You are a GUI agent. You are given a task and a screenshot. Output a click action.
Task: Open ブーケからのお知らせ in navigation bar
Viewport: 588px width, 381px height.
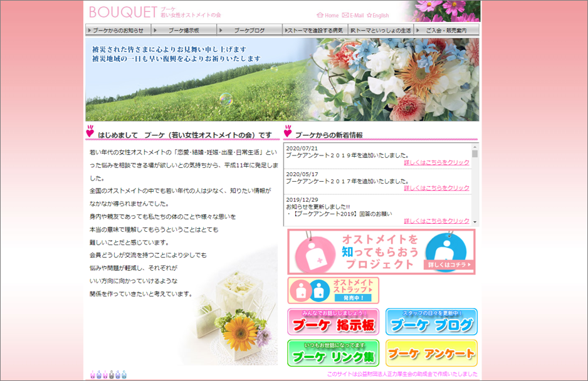pyautogui.click(x=118, y=30)
